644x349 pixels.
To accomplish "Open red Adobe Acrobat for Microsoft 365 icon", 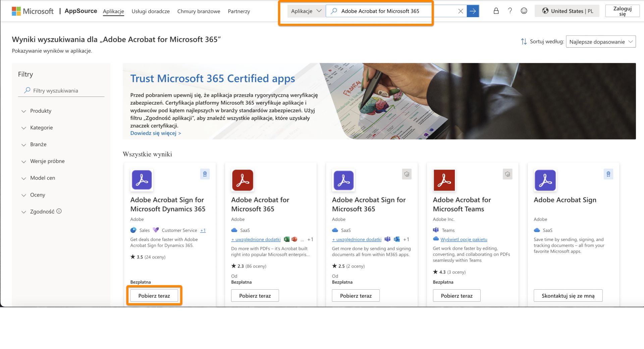I will tap(243, 180).
